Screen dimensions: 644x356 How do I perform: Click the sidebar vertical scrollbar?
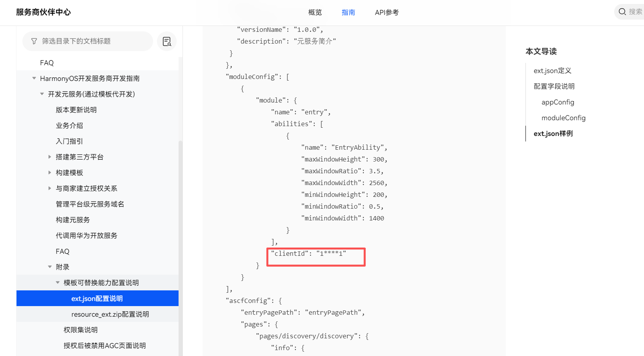pos(181,236)
